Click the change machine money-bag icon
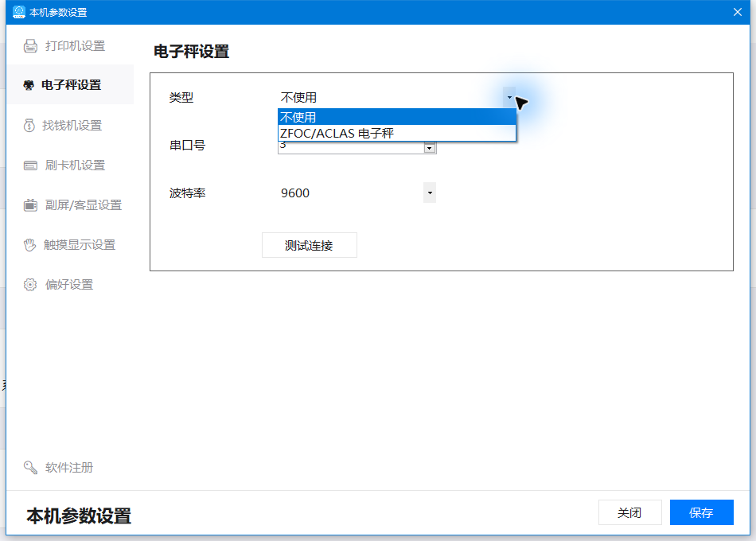Viewport: 756px width, 541px height. pos(29,126)
